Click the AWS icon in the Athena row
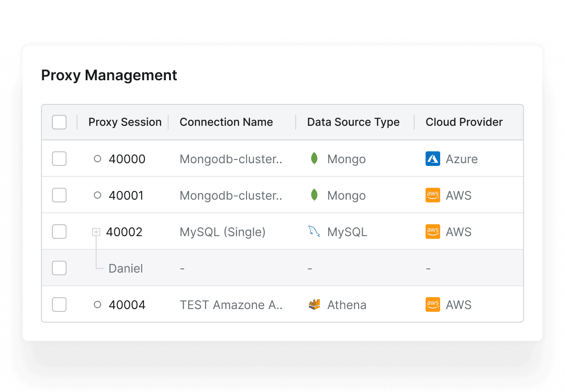 (432, 304)
